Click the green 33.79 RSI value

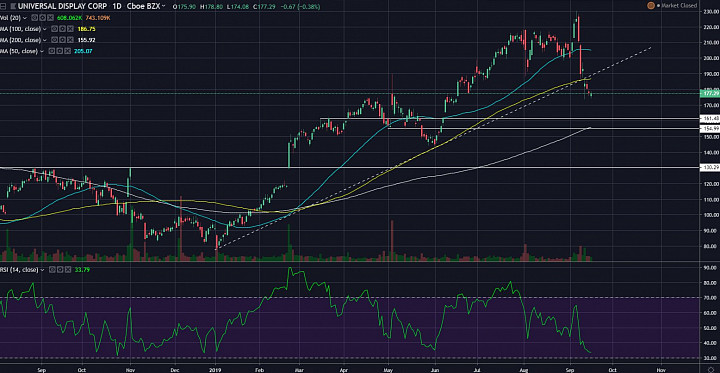[82, 270]
